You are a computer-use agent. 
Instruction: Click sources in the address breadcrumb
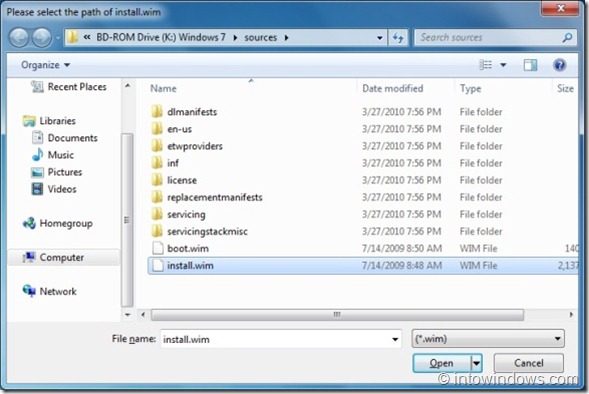260,38
